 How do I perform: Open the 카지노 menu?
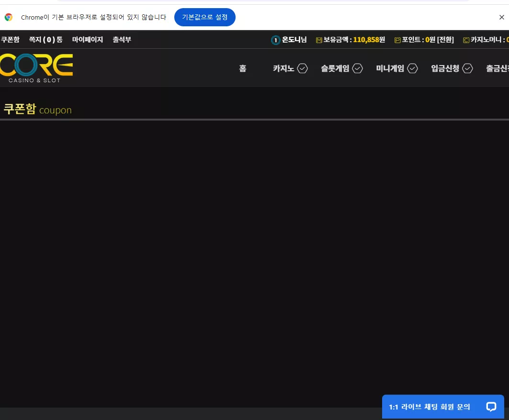point(283,68)
